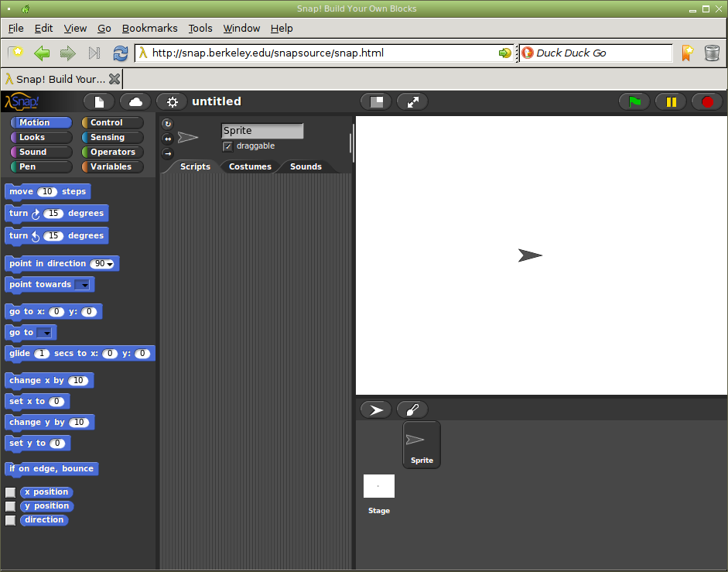
Task: Paint a new sprite with brush icon
Action: tap(412, 409)
